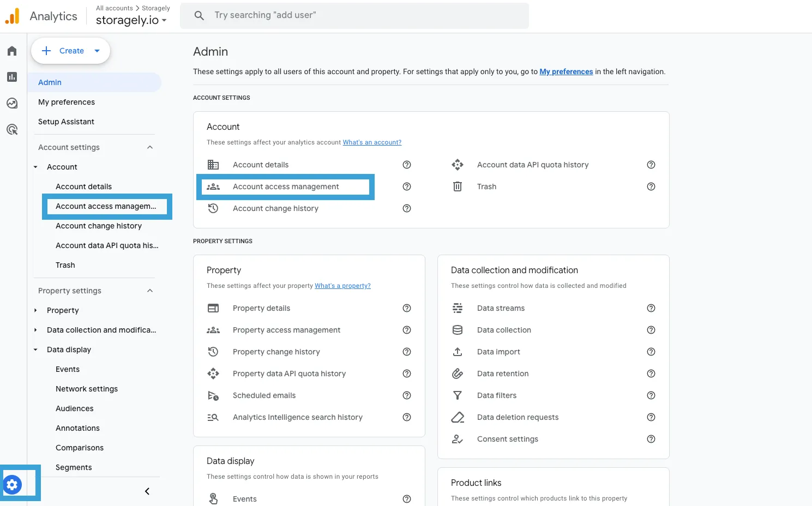Follow the My preferences link
The image size is (812, 506).
[x=566, y=71]
